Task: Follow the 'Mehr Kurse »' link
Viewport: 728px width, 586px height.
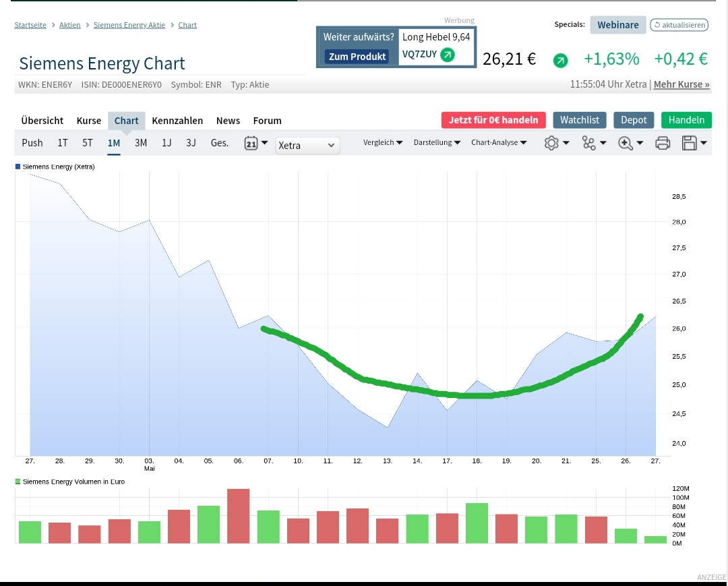Action: coord(681,84)
